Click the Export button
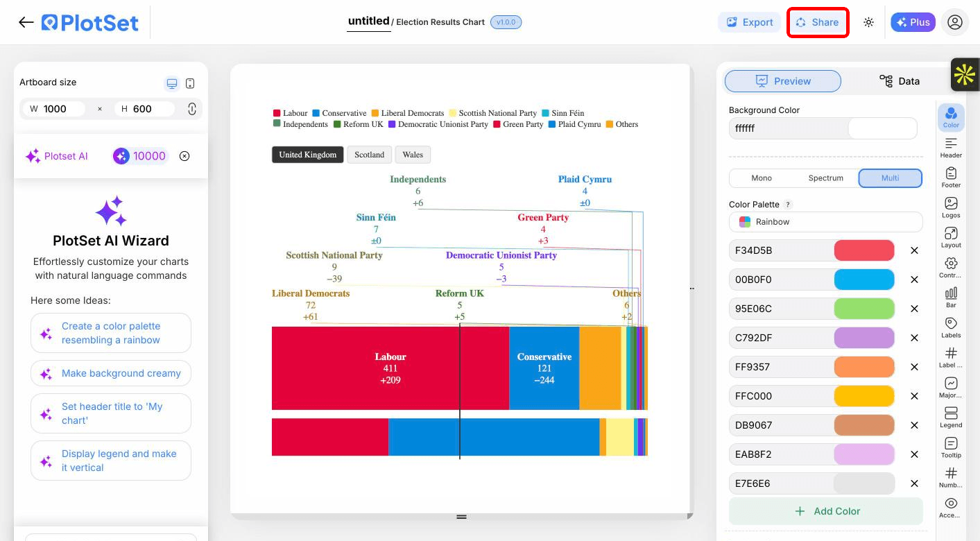This screenshot has width=980, height=541. (x=749, y=22)
